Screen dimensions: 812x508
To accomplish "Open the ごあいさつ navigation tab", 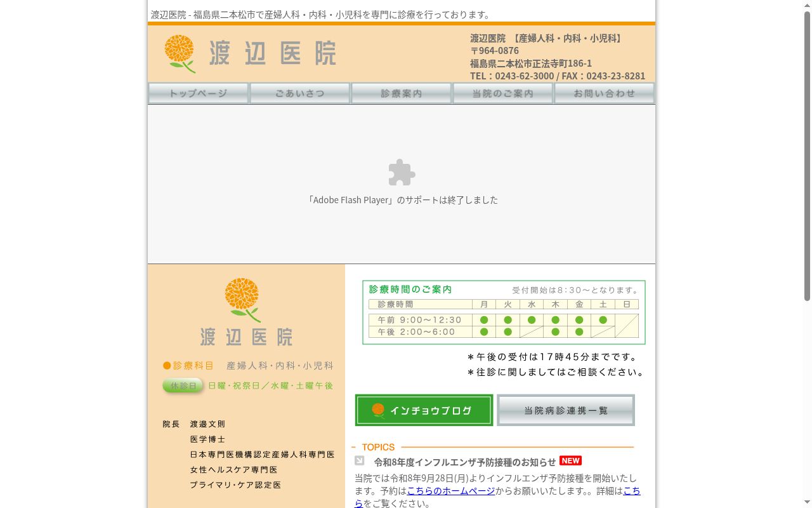I will click(x=300, y=93).
